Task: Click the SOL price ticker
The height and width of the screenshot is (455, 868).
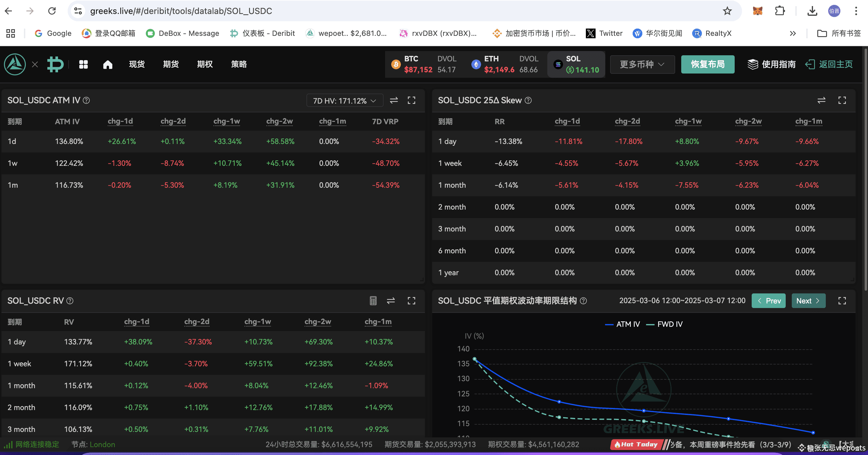Action: point(576,64)
